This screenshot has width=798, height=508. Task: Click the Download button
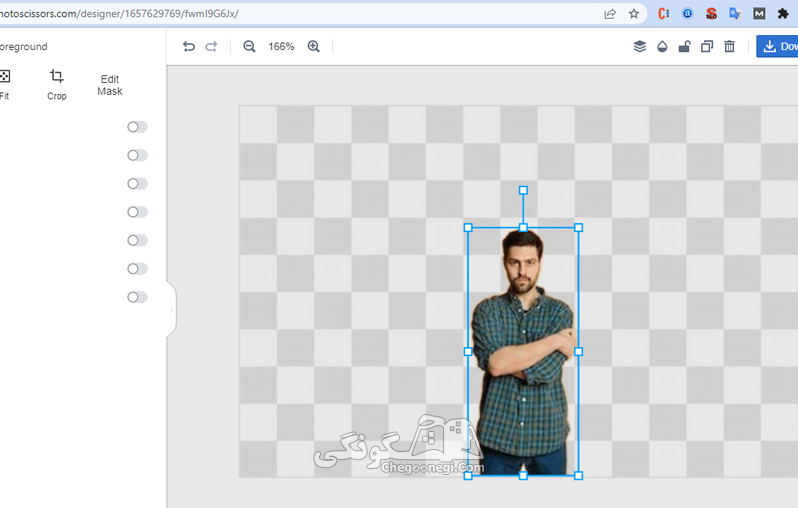pos(777,46)
